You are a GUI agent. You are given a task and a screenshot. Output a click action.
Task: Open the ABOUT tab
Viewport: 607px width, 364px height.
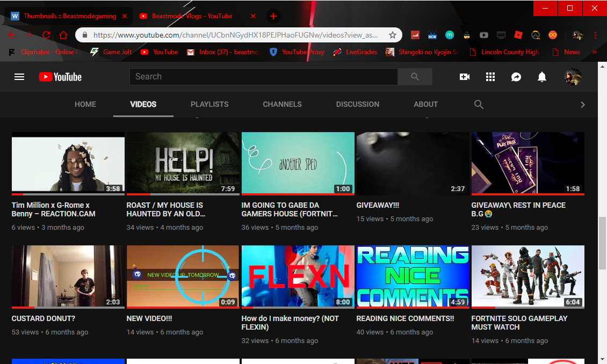(x=426, y=105)
